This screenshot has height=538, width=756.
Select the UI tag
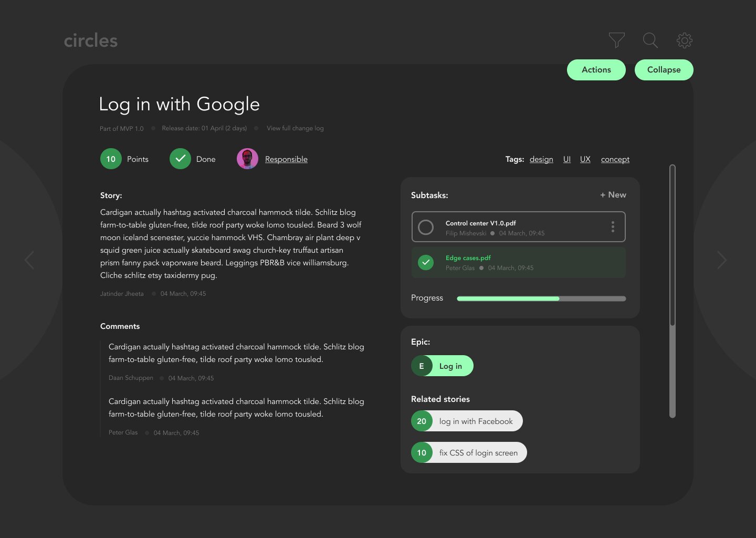coord(567,159)
